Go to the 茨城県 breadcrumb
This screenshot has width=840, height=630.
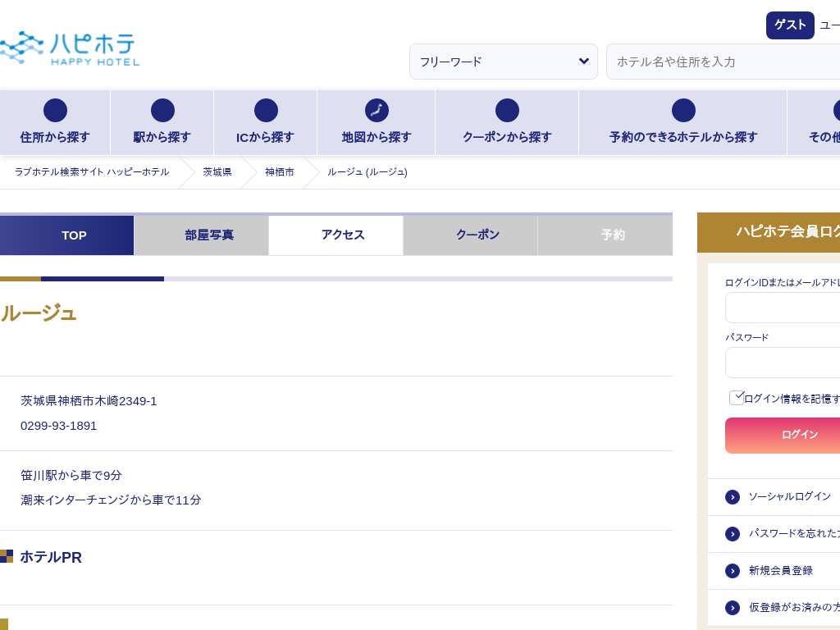coord(217,172)
